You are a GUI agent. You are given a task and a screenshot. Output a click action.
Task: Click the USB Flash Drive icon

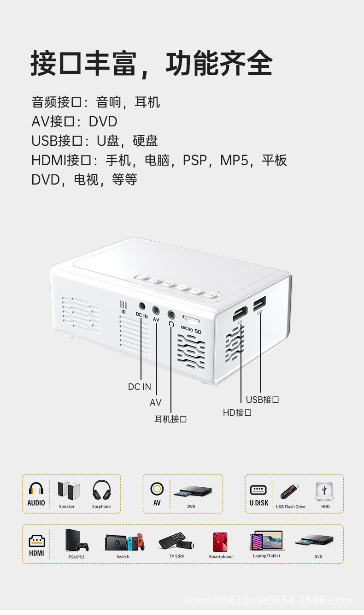coord(290,492)
